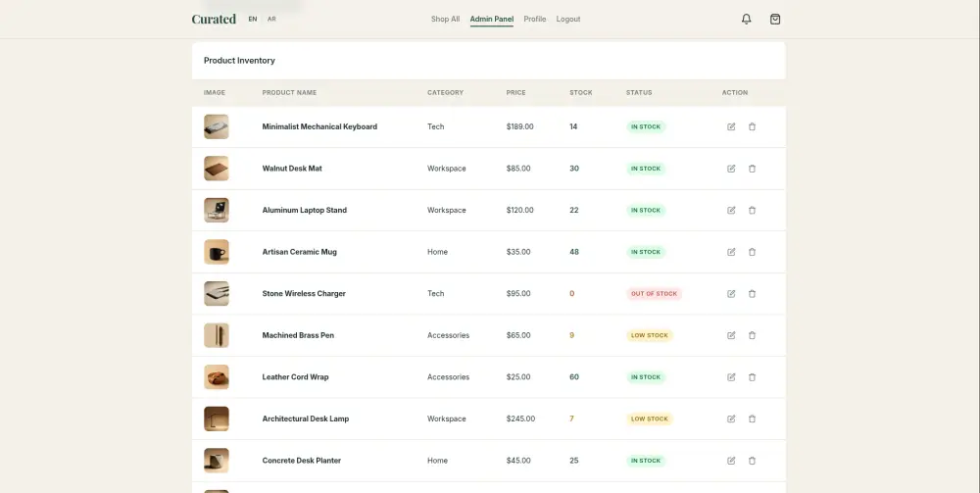This screenshot has height=493, width=980.
Task: Select the Minimalist Mechanical Keyboard name
Action: pyautogui.click(x=319, y=126)
